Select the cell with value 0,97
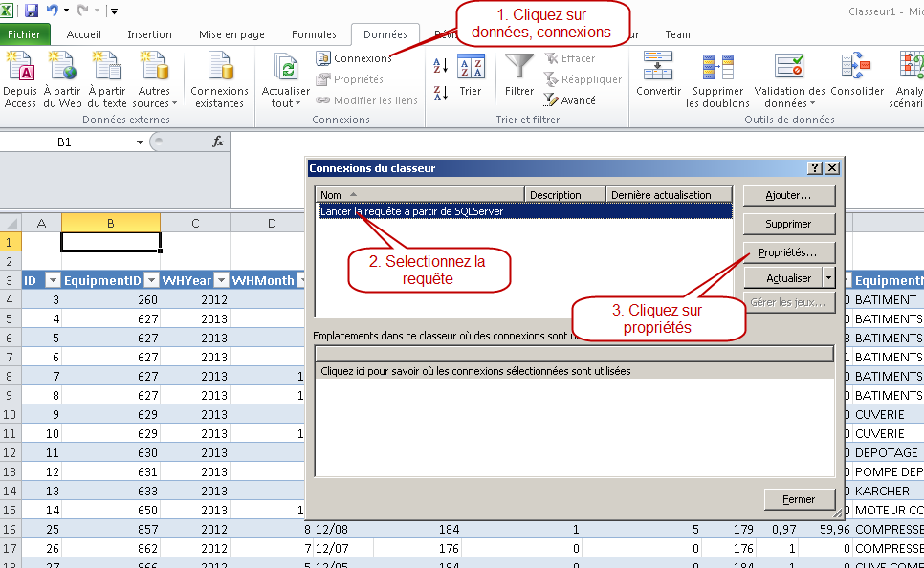This screenshot has width=924, height=568. [778, 529]
